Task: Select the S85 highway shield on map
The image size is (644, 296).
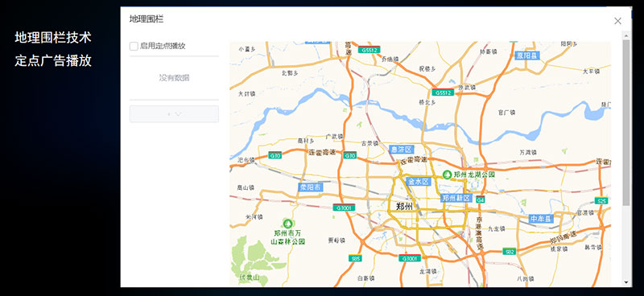Action: pos(355,258)
